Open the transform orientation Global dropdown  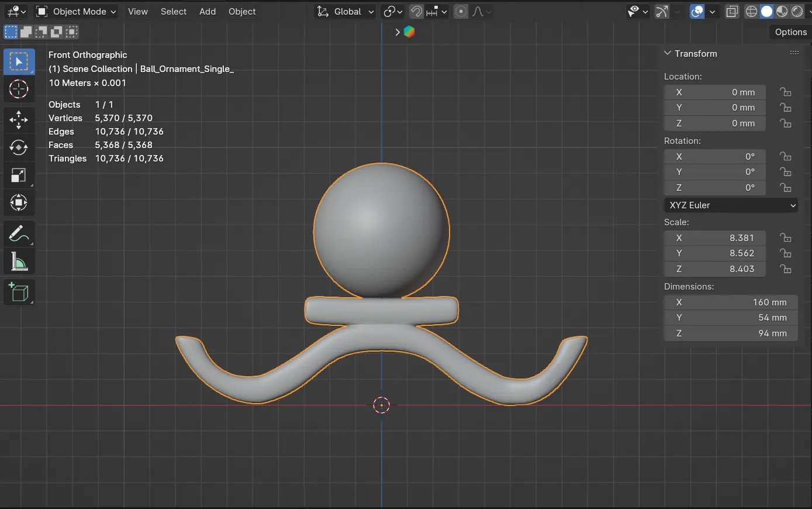coord(344,11)
